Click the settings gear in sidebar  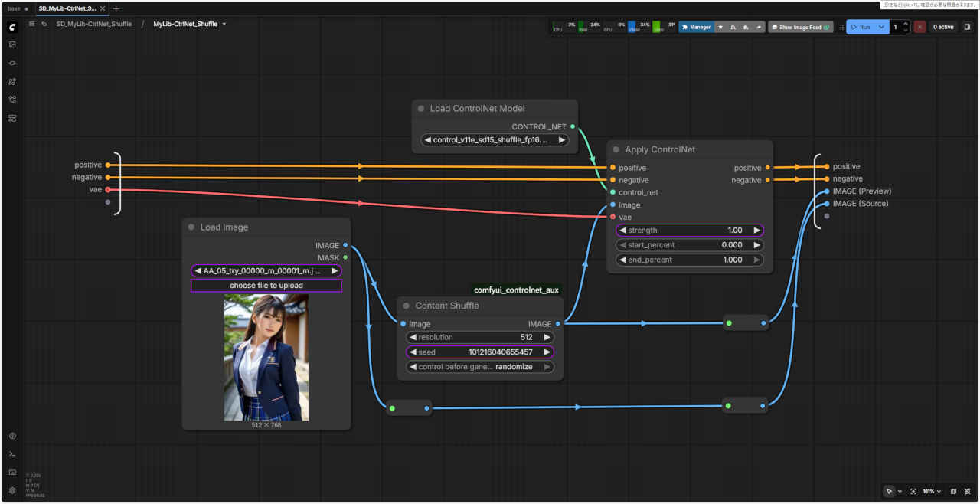pyautogui.click(x=12, y=490)
